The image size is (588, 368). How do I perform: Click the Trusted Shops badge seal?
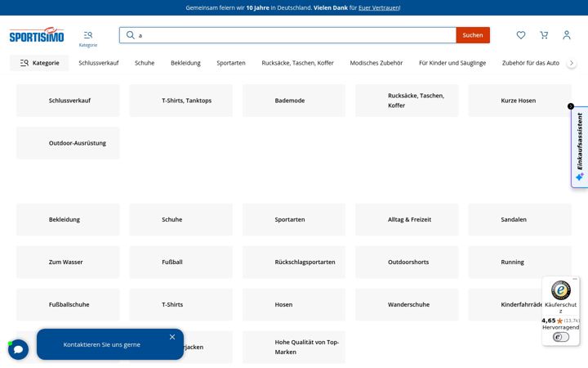pos(560,289)
